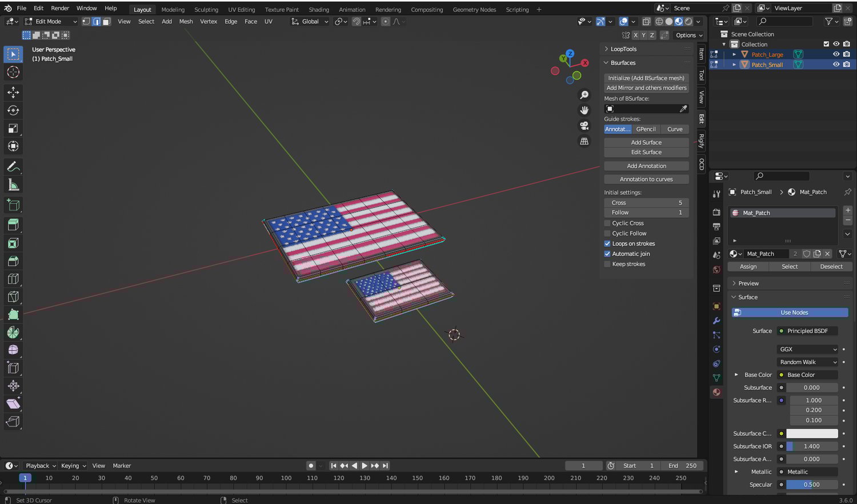Collapse the Bsurfaces panel
This screenshot has height=504, width=857.
coord(622,63)
